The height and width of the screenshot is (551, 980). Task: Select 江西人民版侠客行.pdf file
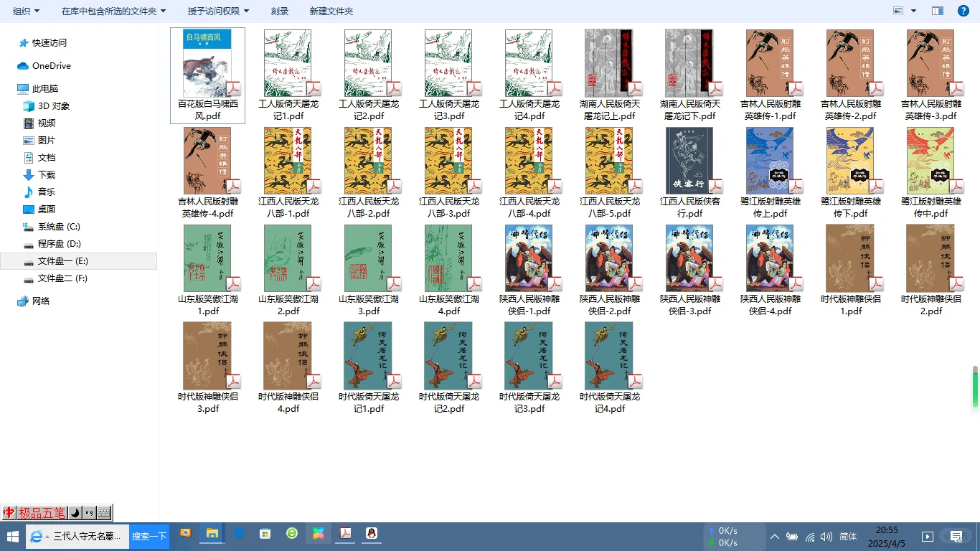click(689, 173)
